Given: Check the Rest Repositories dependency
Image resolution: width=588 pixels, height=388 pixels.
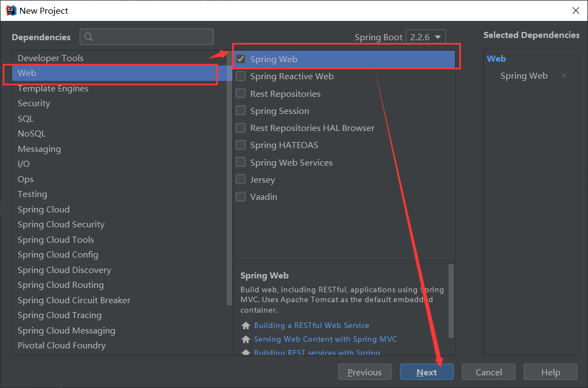Looking at the screenshot, I should click(x=240, y=94).
